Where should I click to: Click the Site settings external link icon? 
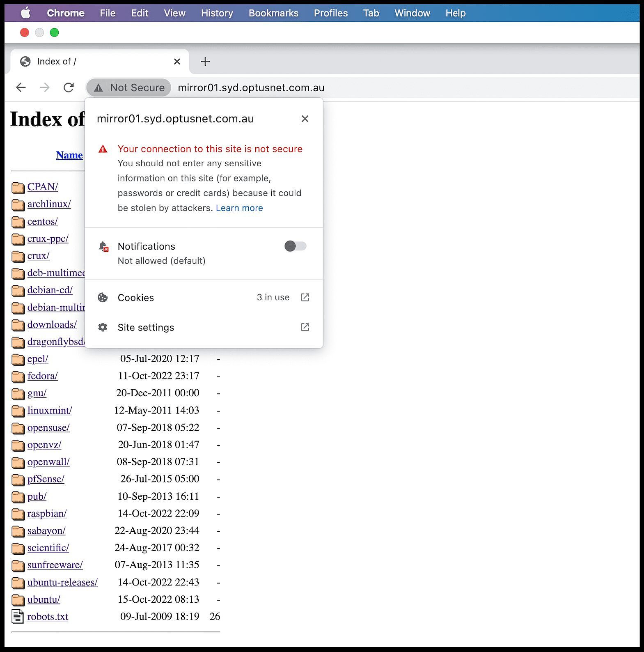305,327
